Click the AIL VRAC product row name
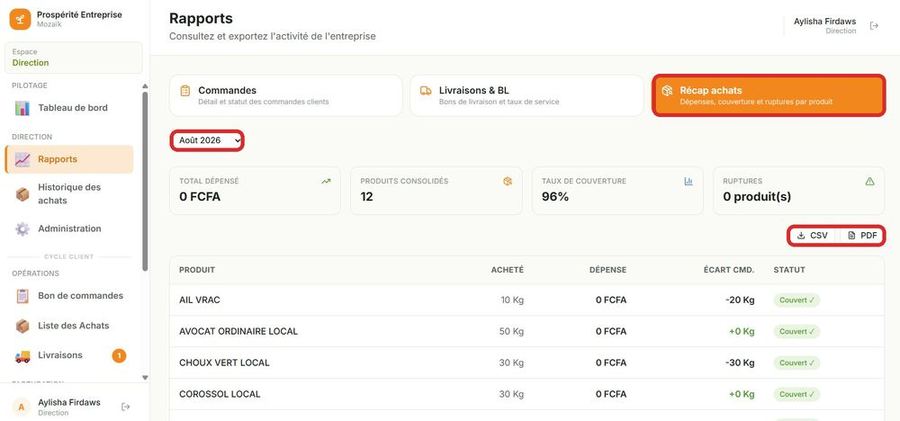900x421 pixels. point(200,300)
